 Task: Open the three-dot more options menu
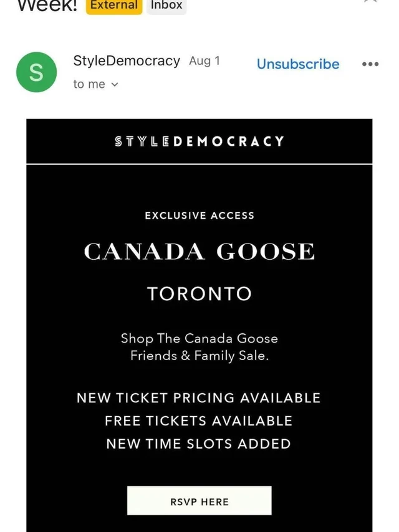point(370,64)
